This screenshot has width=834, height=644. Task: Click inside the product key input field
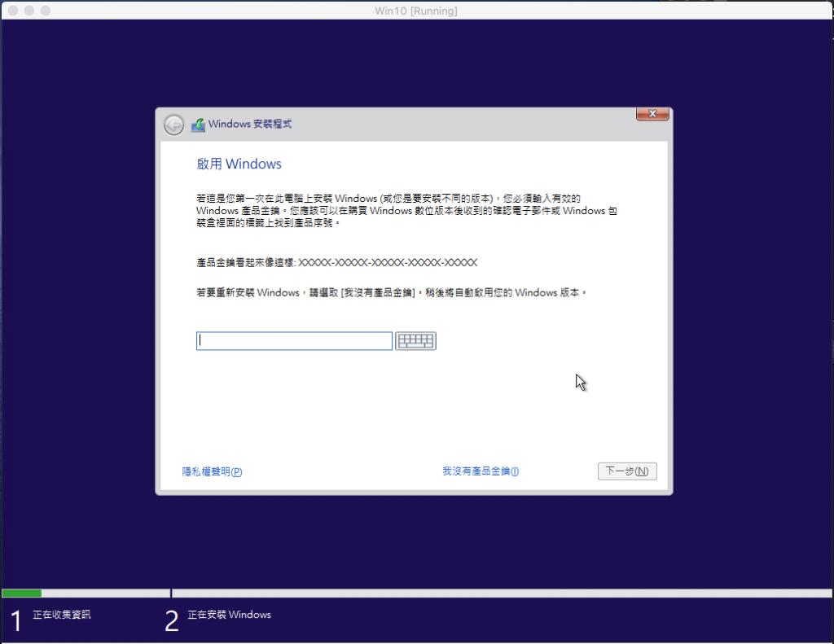[293, 340]
